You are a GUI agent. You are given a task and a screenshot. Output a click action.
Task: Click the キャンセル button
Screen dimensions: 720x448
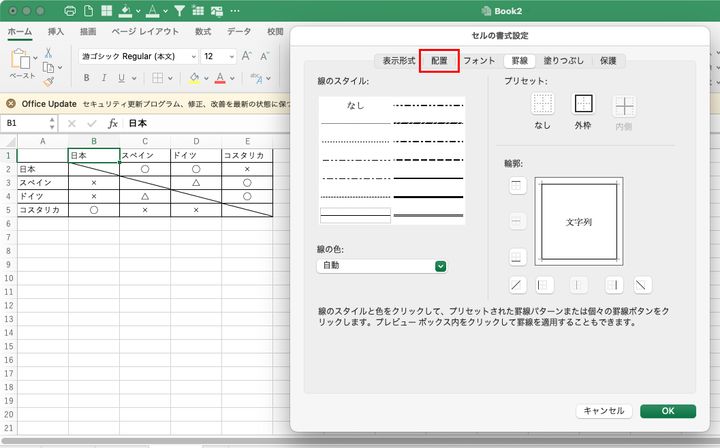pos(603,411)
